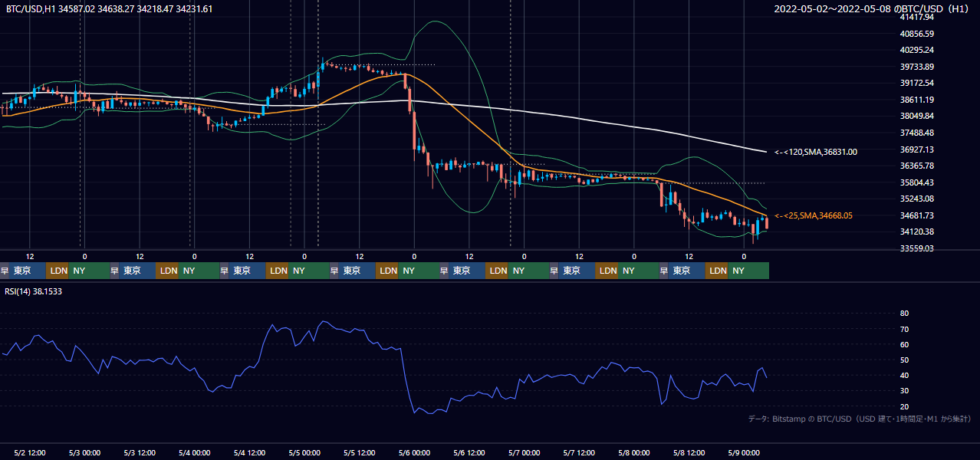
Task: Select the 5/3 12:00 time axis label
Action: tap(140, 453)
